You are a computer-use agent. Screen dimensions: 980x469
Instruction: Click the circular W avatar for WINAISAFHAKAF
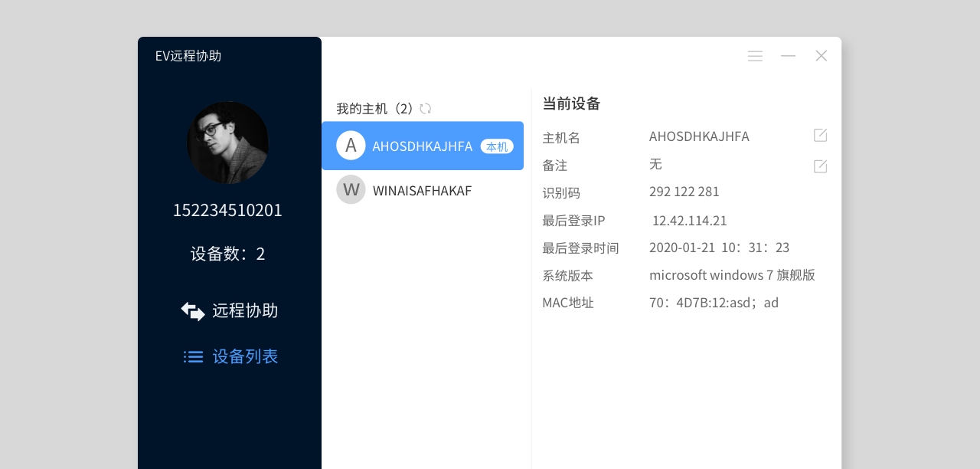351,189
